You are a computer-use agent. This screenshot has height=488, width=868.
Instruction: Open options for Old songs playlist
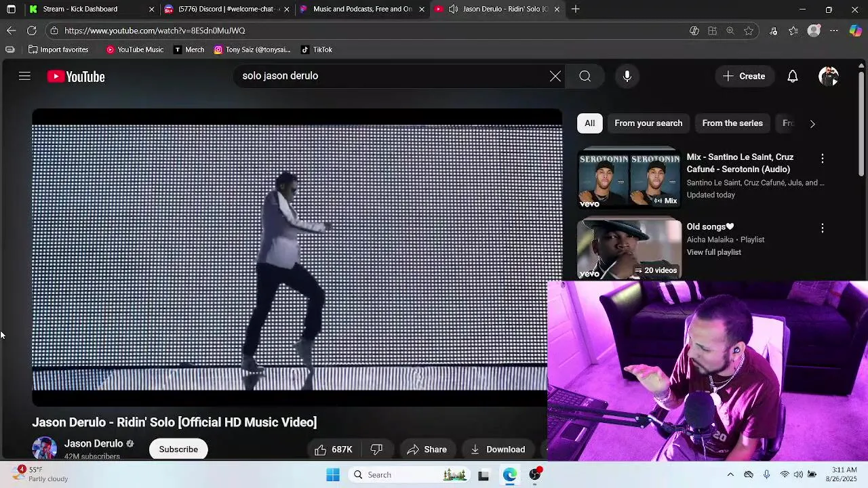pyautogui.click(x=823, y=228)
